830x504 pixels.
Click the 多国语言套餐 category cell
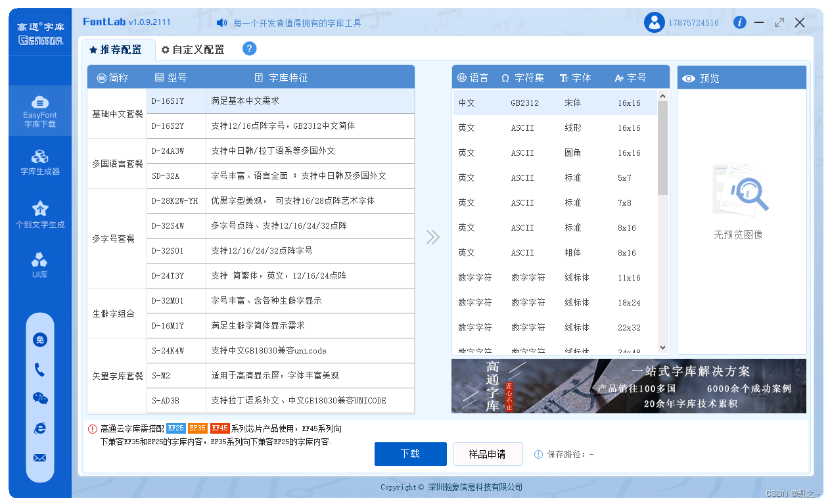pyautogui.click(x=118, y=164)
